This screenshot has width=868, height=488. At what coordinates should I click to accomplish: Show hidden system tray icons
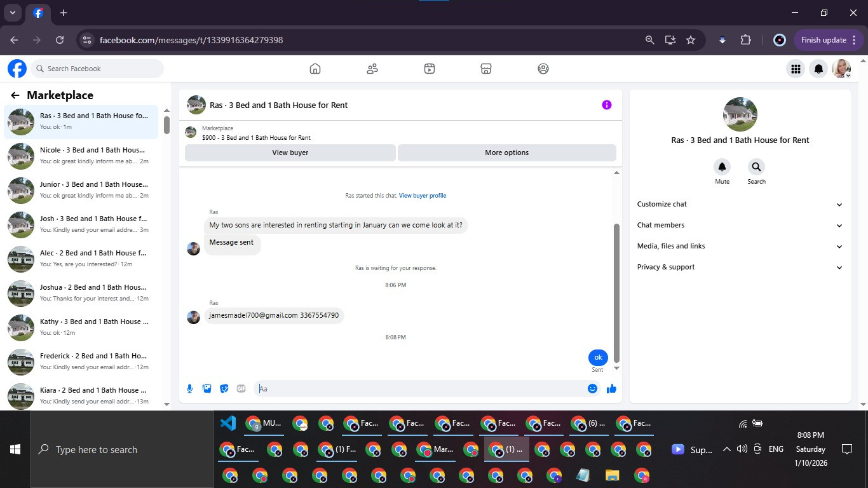tap(726, 449)
